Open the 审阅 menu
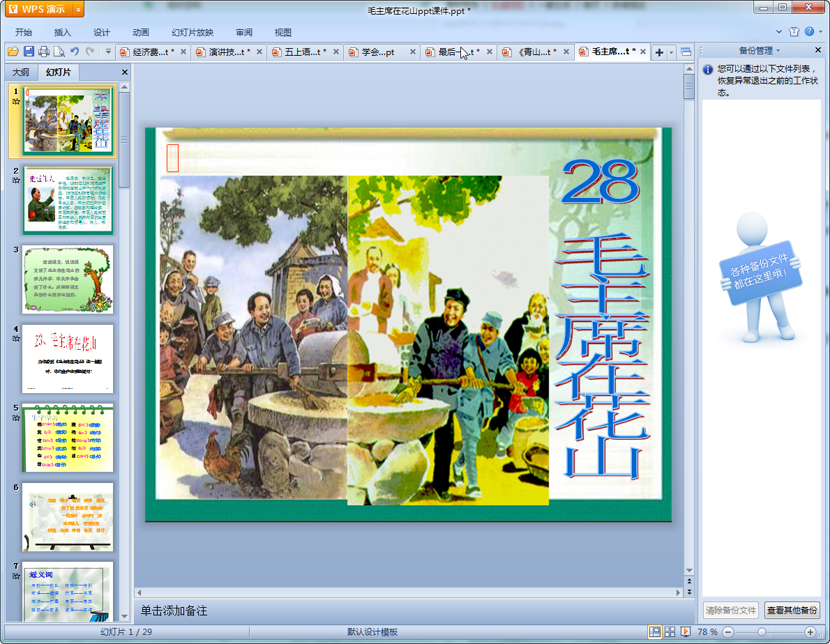The height and width of the screenshot is (644, 830). (x=244, y=32)
